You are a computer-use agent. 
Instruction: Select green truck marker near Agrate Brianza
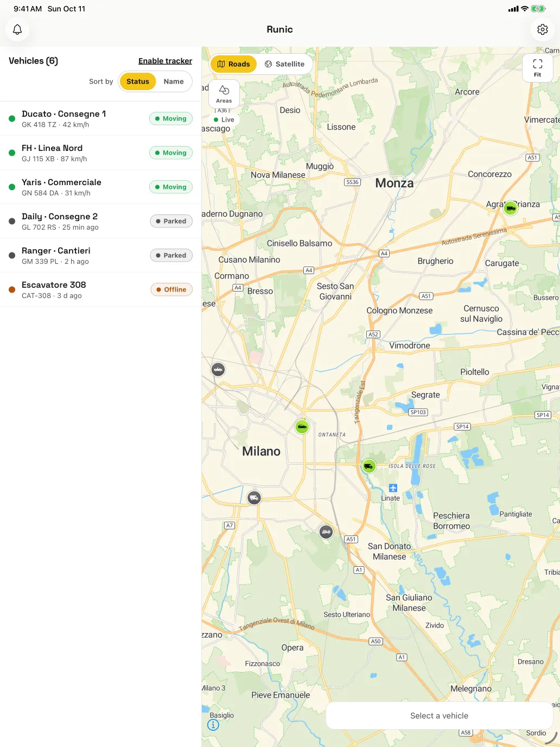pyautogui.click(x=511, y=208)
